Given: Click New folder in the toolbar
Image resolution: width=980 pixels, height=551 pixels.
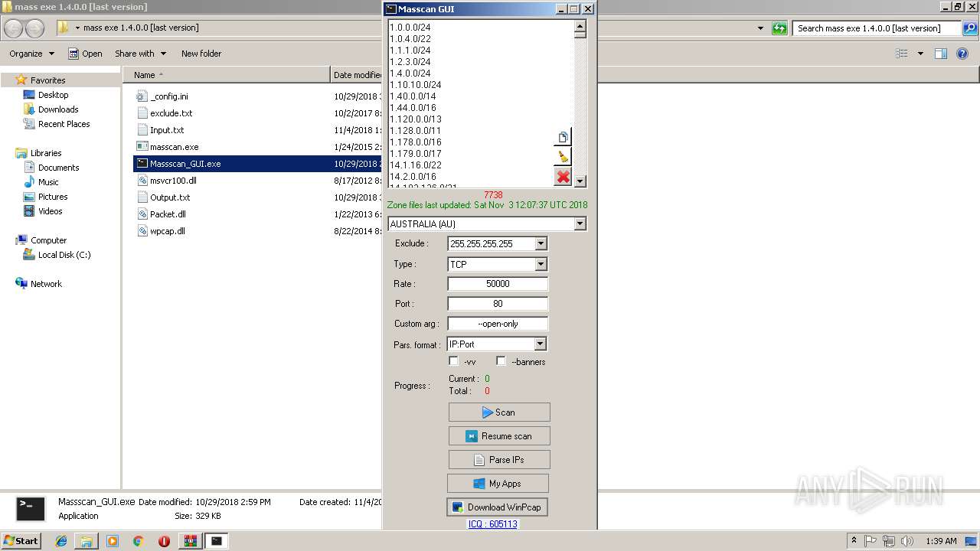Looking at the screenshot, I should (x=201, y=54).
